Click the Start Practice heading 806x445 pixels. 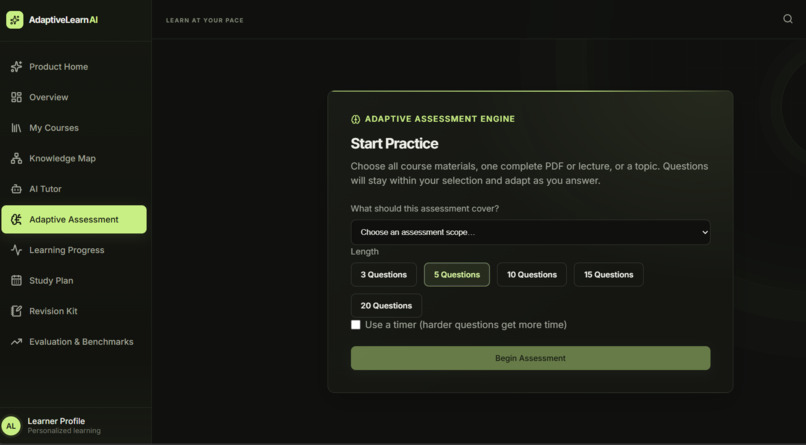point(394,143)
